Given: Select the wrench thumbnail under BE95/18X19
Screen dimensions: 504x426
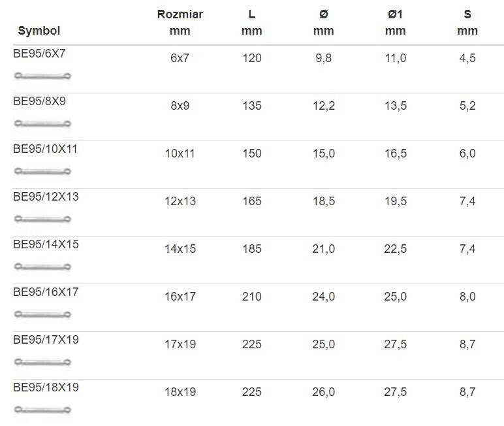Looking at the screenshot, I should [x=42, y=410].
